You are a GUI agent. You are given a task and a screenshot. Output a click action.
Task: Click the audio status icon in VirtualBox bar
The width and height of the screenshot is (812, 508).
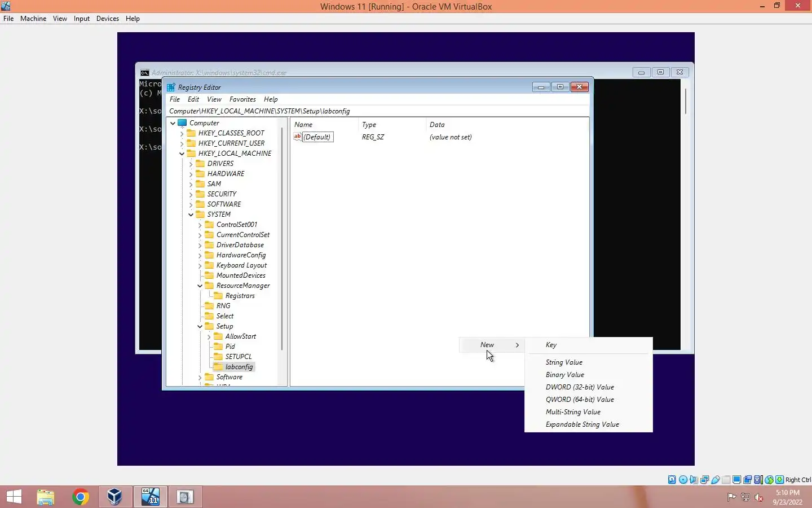(694, 480)
